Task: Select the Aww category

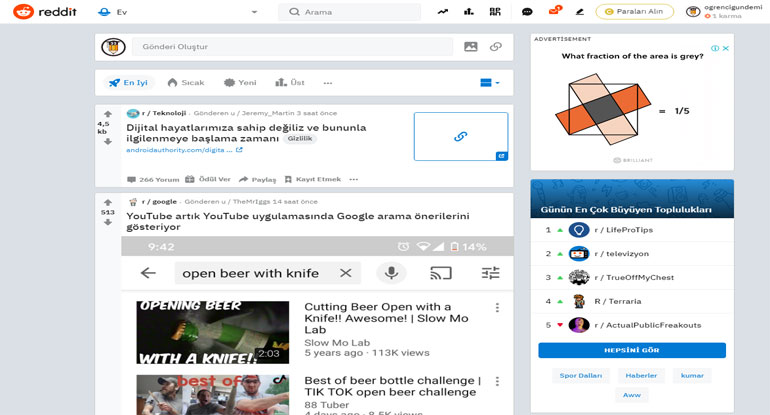Action: 632,395
